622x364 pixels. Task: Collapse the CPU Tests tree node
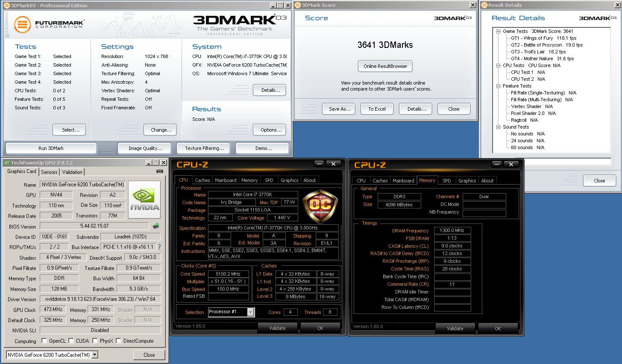point(498,65)
